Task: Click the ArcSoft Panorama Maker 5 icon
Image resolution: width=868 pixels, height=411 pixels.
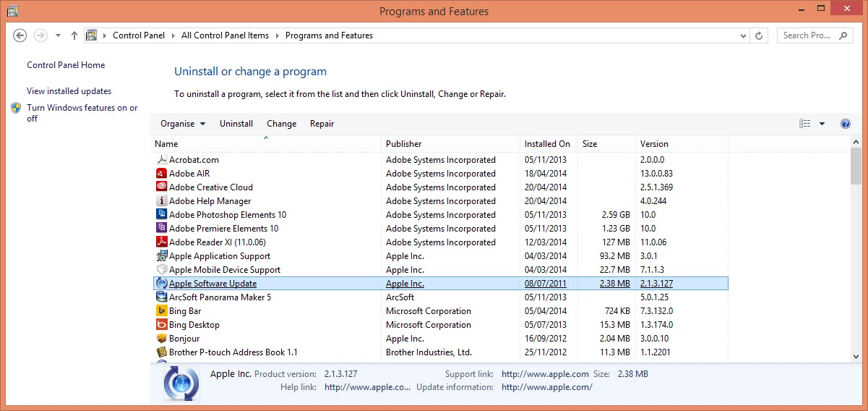Action: point(162,297)
